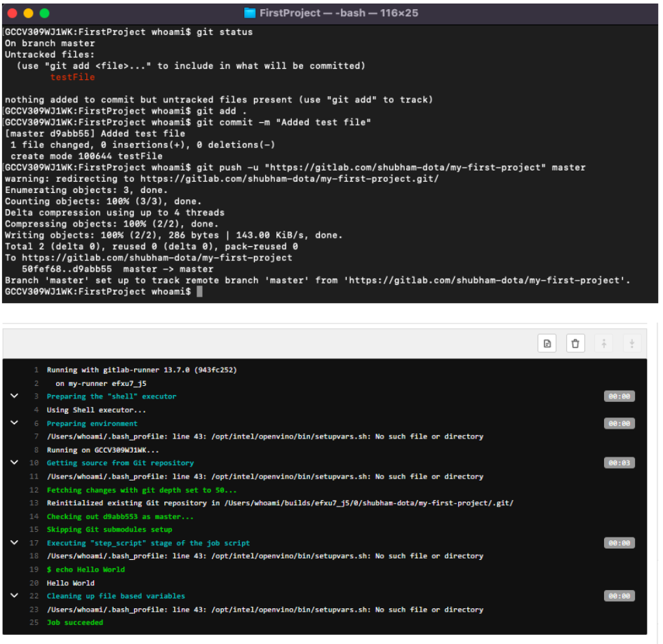Click the red 'testFile' name in terminal

click(x=72, y=77)
